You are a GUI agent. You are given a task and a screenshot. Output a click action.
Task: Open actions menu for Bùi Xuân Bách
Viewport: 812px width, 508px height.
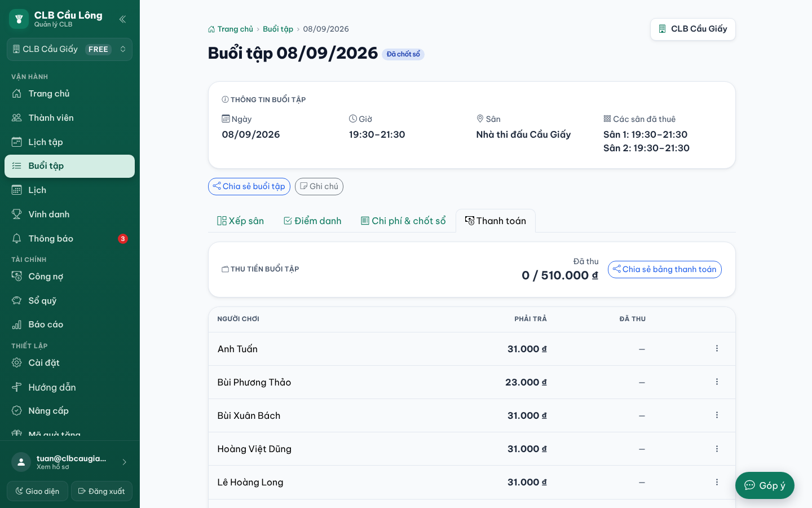[x=717, y=415]
